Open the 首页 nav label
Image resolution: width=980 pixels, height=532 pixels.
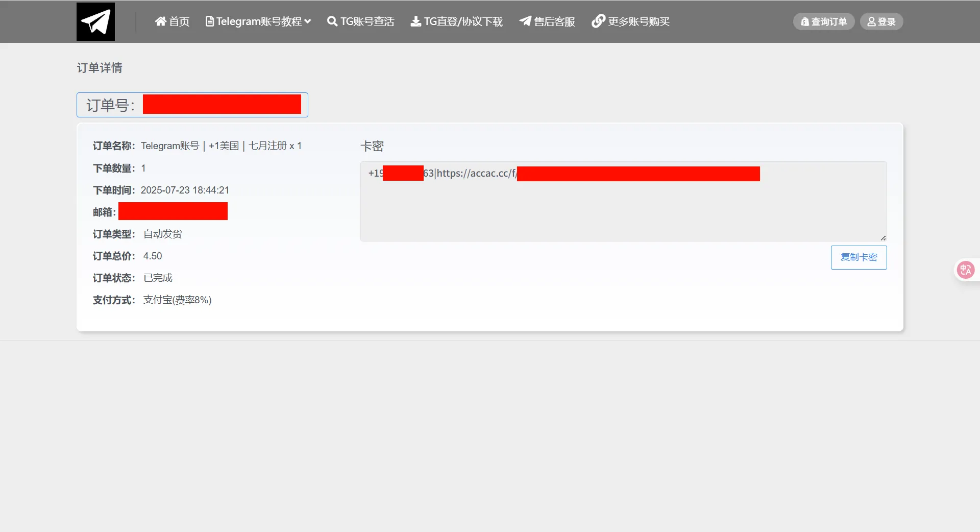tap(179, 21)
